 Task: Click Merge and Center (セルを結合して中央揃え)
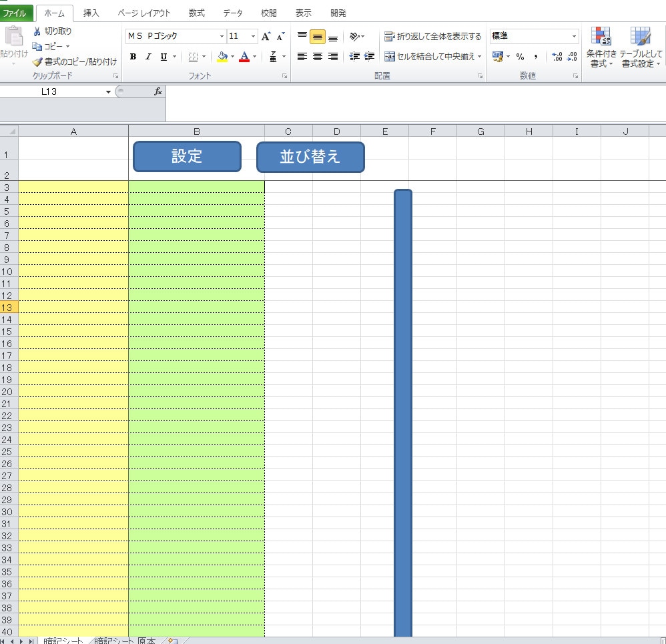click(x=429, y=57)
